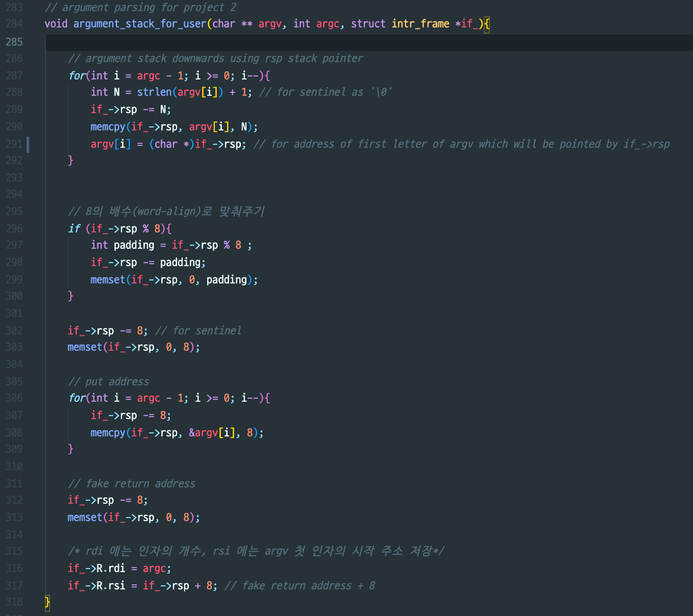Click the if statement on line 296

74,228
